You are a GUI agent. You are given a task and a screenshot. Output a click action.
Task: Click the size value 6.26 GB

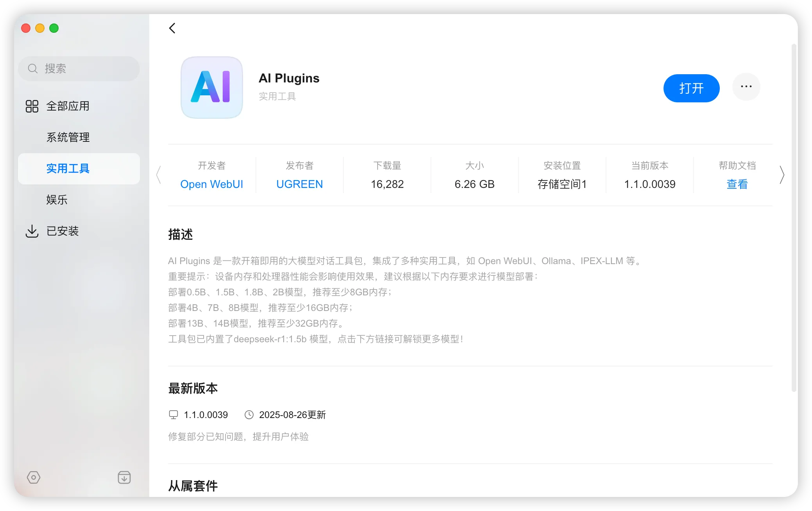475,184
